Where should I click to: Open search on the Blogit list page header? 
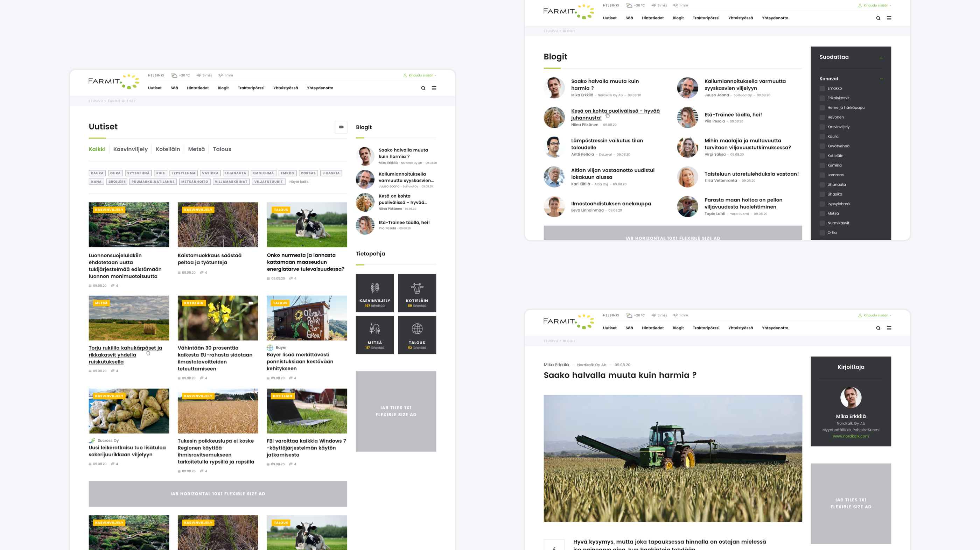coord(878,18)
